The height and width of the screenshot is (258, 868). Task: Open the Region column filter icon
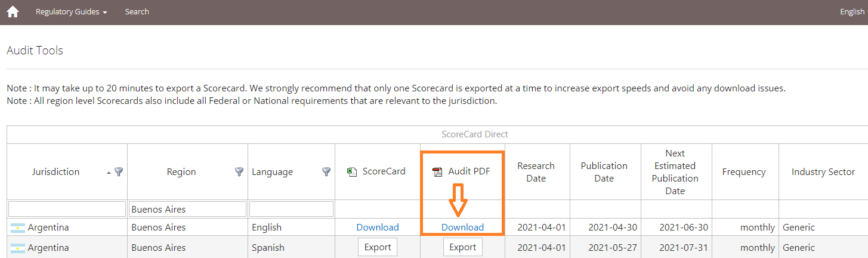coord(239,171)
